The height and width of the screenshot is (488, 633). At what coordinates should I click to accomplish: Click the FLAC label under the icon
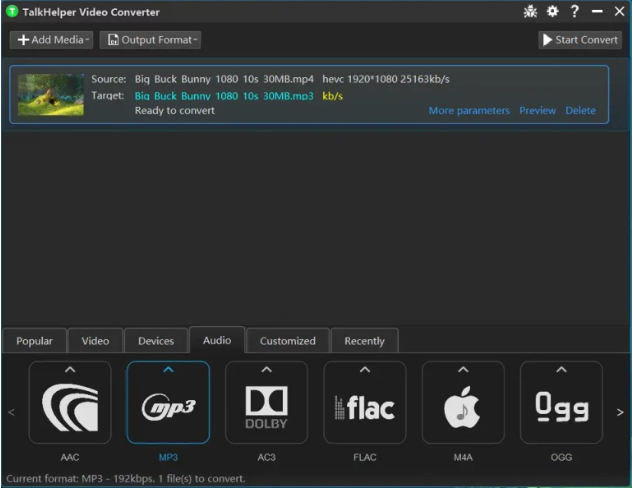tap(365, 457)
